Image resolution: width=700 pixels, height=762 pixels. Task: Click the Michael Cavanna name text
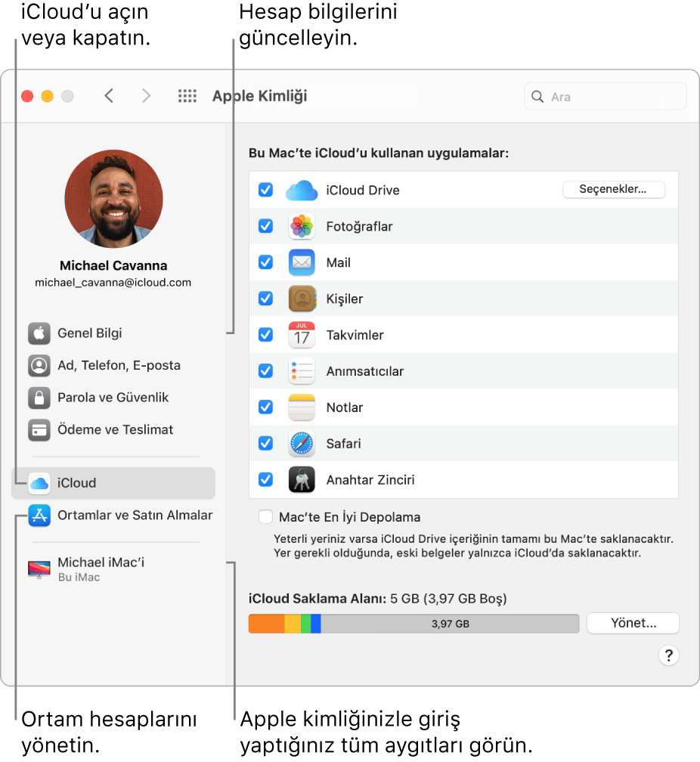click(x=113, y=265)
